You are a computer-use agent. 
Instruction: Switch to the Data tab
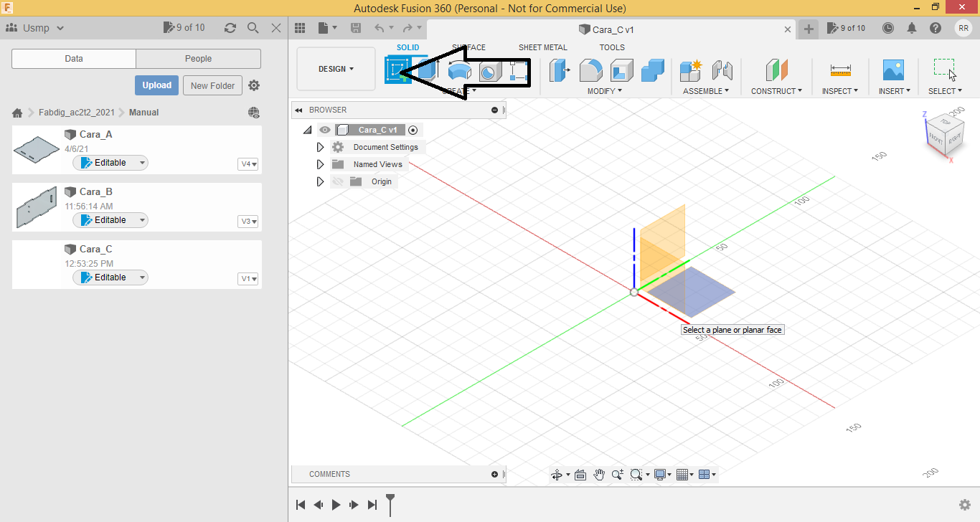click(74, 59)
